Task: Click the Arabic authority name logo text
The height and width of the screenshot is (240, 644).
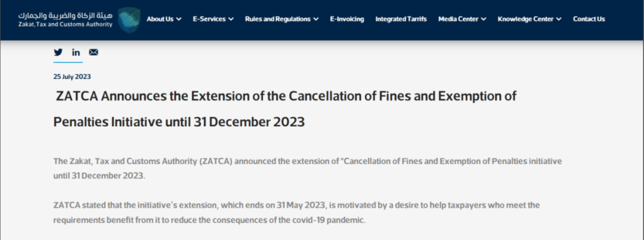Action: [66, 15]
